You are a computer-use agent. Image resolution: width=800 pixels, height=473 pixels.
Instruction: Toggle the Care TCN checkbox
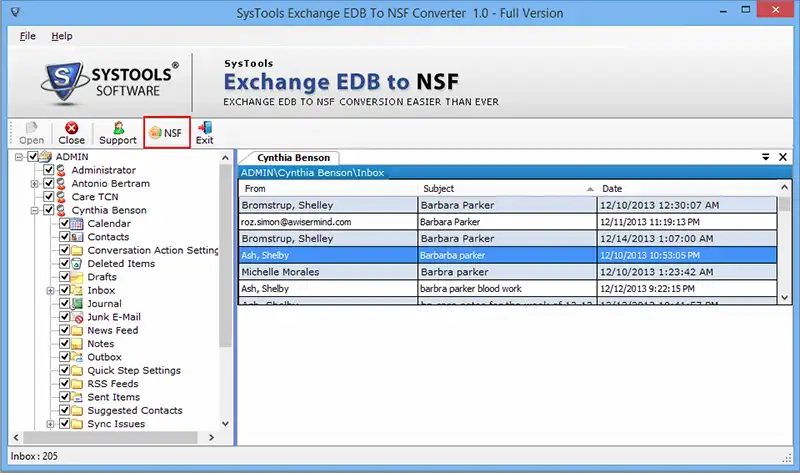pyautogui.click(x=48, y=196)
